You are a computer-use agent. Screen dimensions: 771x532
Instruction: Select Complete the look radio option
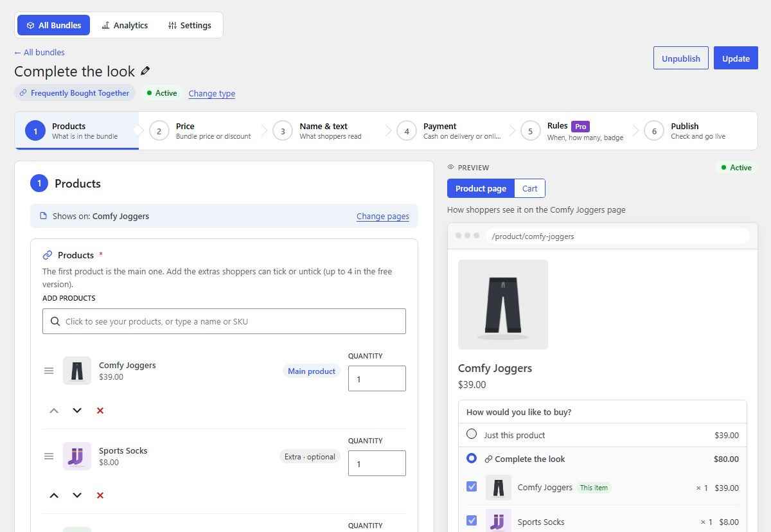[472, 459]
